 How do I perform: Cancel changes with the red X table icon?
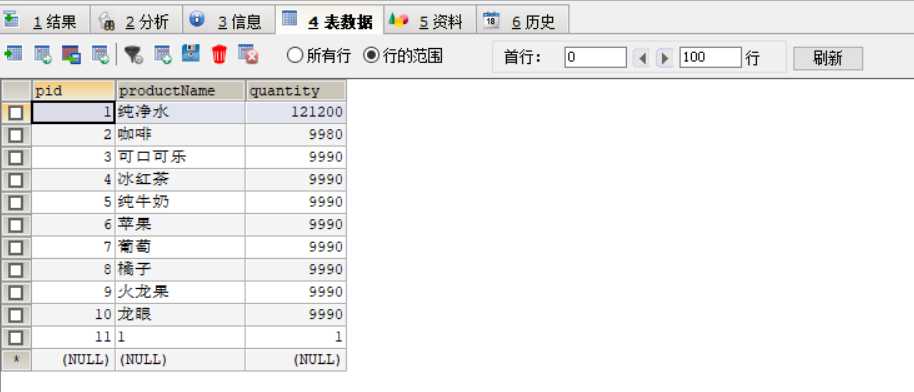(248, 54)
